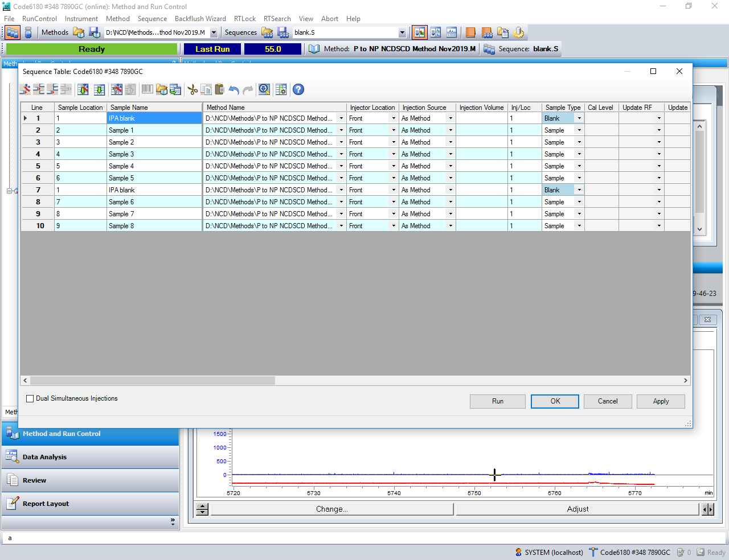Click the orange logbook icon in main toolbar
This screenshot has height=560, width=729.
[x=470, y=32]
